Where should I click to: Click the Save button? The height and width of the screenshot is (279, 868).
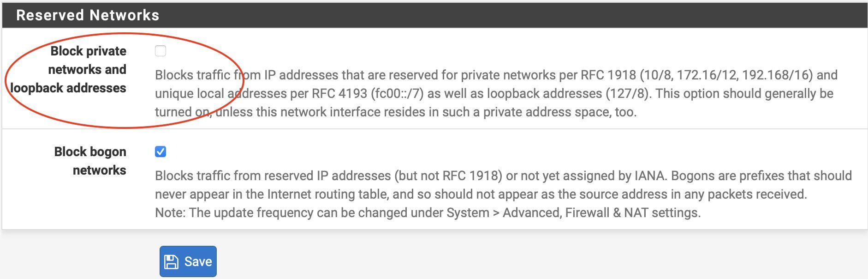188,261
